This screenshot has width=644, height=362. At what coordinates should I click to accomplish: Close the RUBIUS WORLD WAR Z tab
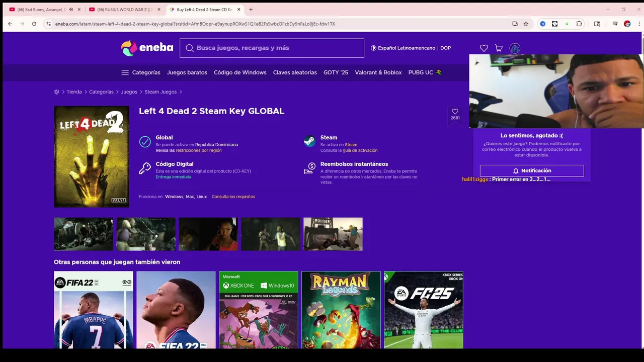coord(158,10)
